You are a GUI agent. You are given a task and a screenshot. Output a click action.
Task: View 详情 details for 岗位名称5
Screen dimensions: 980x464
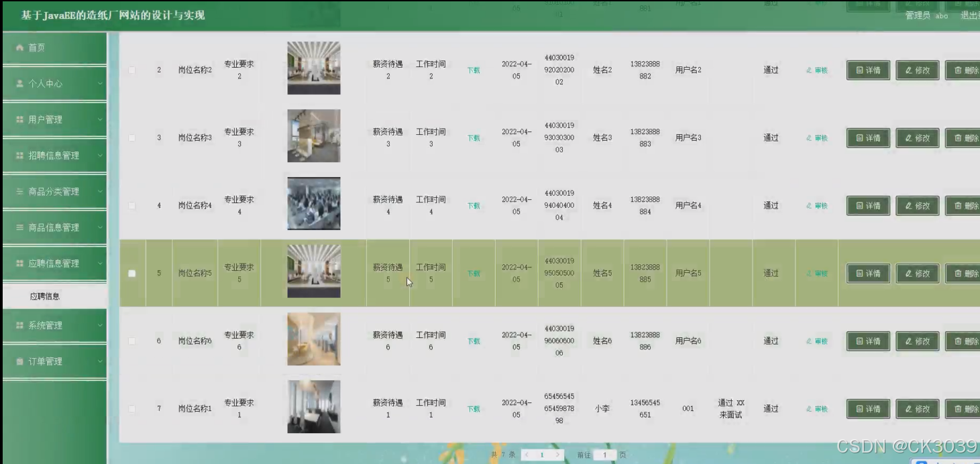(868, 274)
